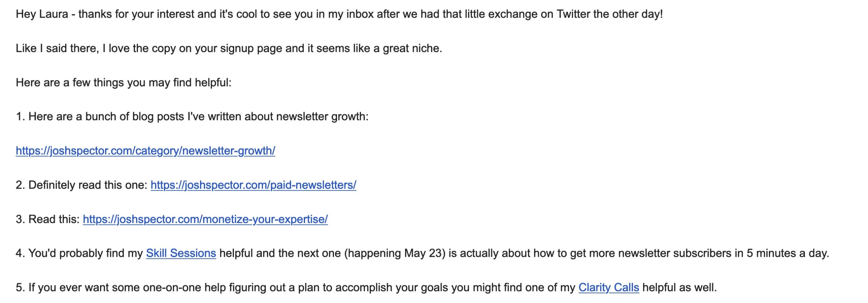Open the newsletter-growth category link

coord(145,151)
